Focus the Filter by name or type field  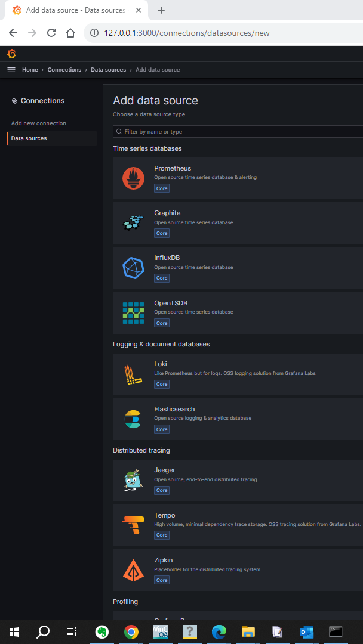[x=238, y=131]
